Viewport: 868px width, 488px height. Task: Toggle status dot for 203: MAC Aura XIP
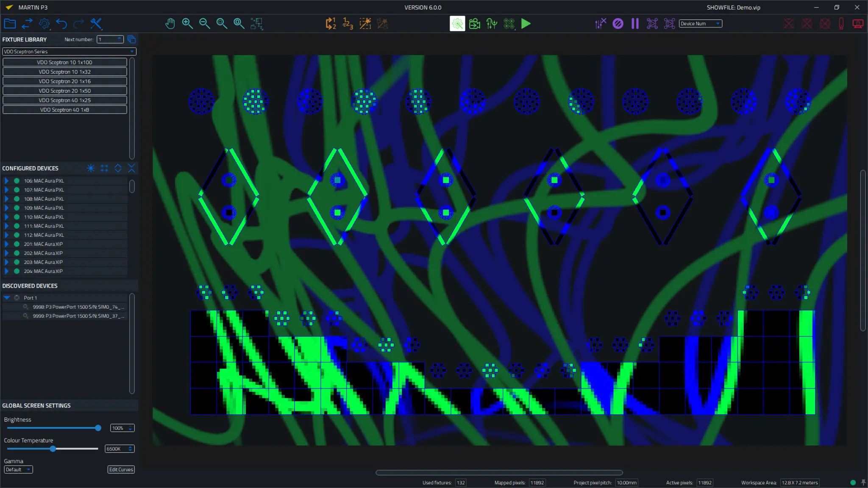tap(17, 262)
